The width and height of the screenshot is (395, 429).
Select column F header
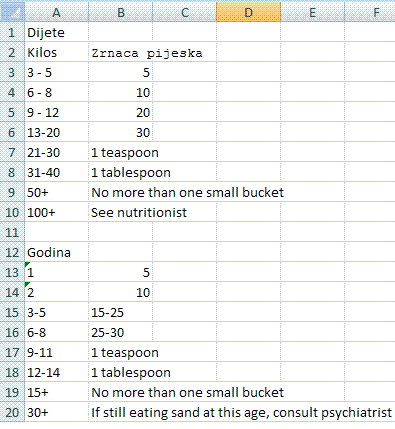(x=370, y=12)
